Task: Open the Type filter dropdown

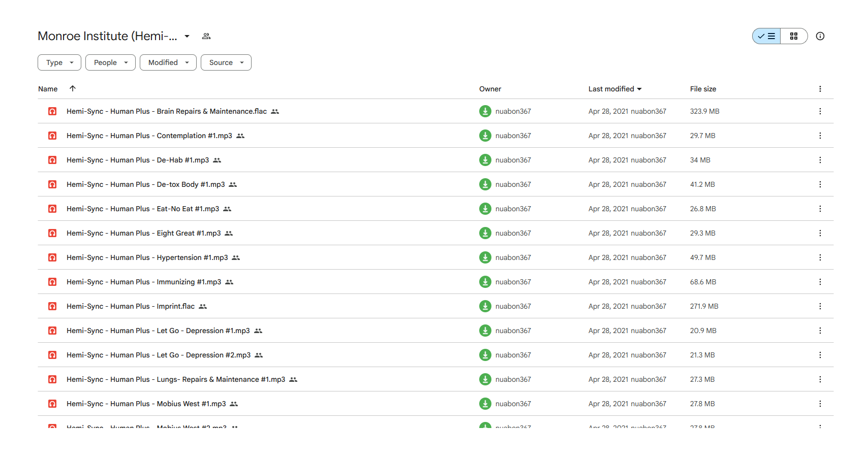Action: tap(59, 62)
